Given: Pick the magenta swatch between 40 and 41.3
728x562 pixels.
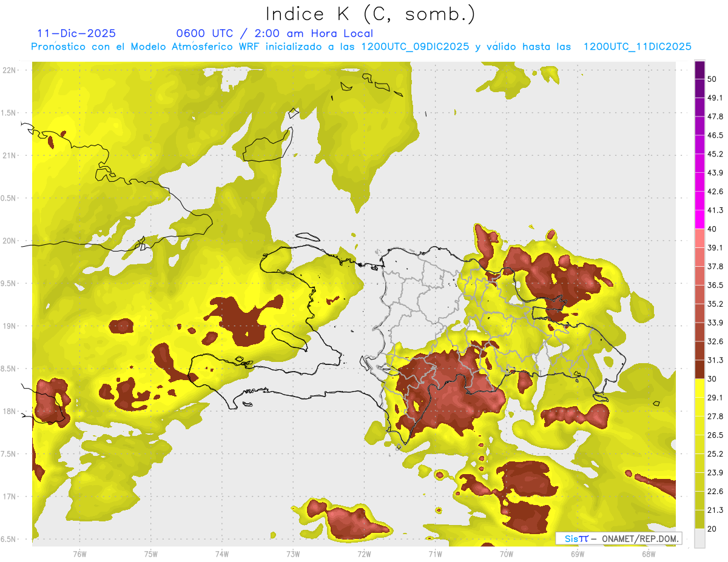Looking at the screenshot, I should [x=700, y=220].
